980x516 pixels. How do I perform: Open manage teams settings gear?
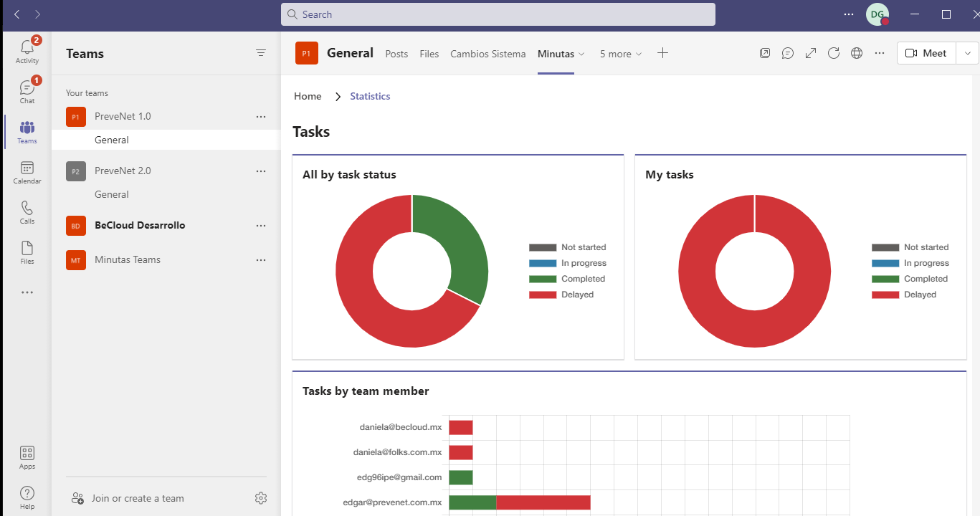tap(261, 498)
